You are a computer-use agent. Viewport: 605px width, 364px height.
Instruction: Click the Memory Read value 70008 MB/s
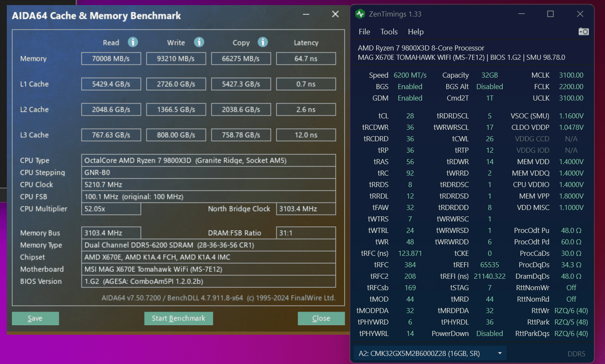click(x=111, y=59)
